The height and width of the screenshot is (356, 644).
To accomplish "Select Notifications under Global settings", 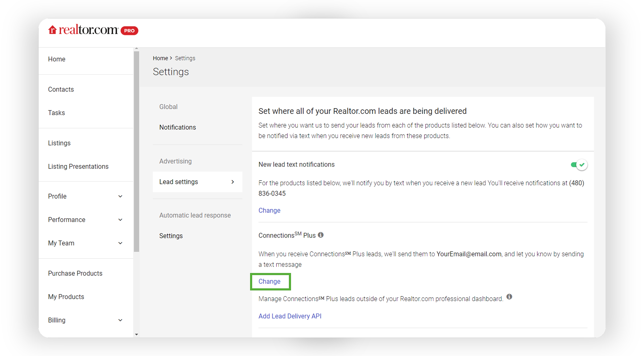I will [x=178, y=127].
